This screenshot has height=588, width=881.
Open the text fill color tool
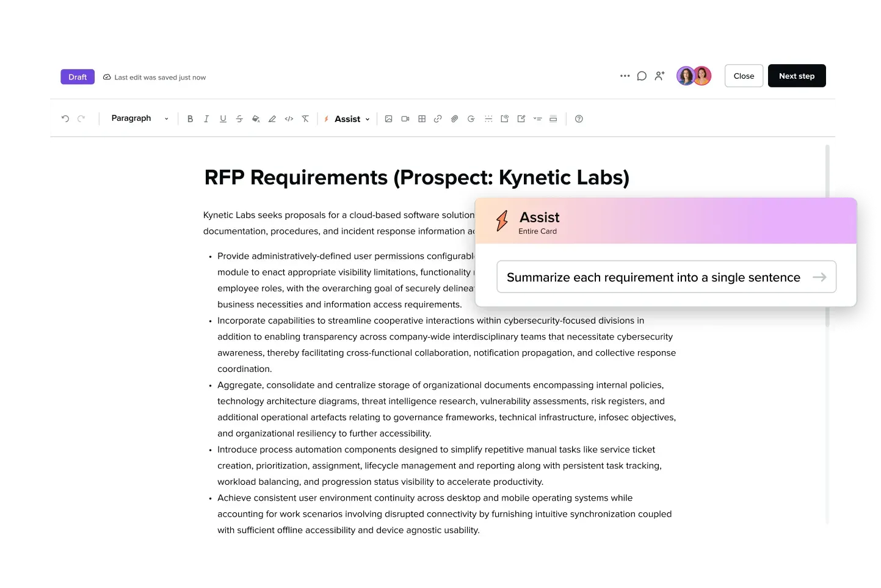(x=256, y=119)
